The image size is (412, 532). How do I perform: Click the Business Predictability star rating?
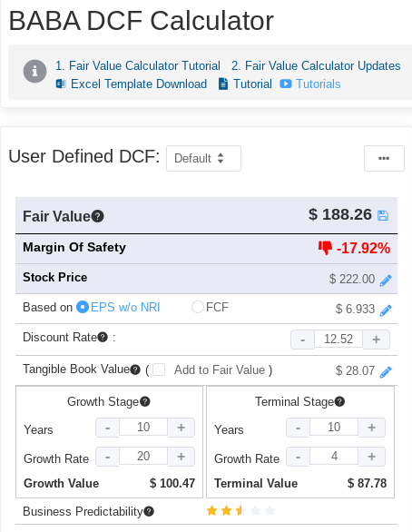(240, 510)
